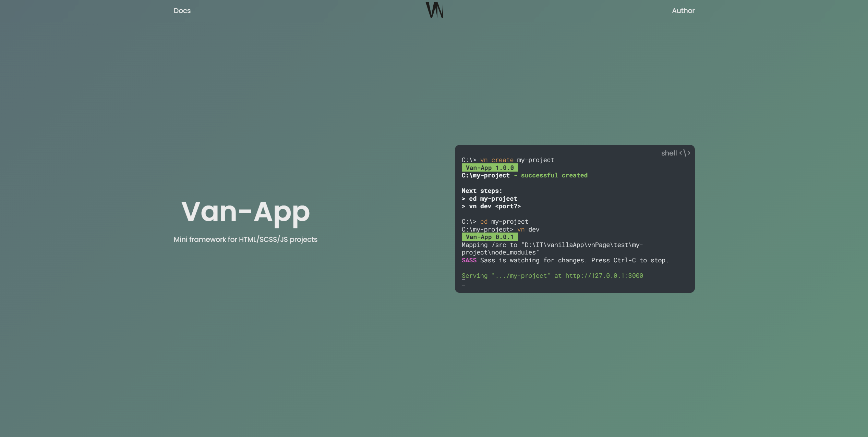Click the http://127.0.0.1:3000 serving URL
This screenshot has width=868, height=437.
604,276
